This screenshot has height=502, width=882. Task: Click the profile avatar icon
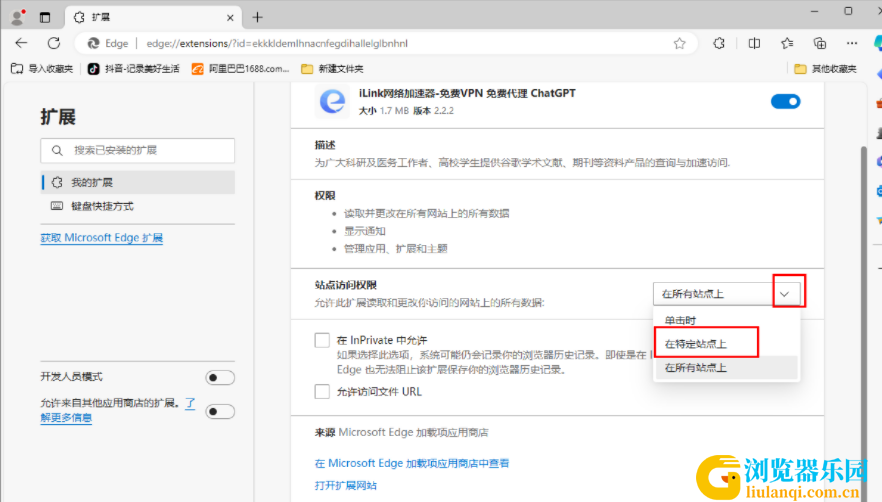tap(18, 17)
